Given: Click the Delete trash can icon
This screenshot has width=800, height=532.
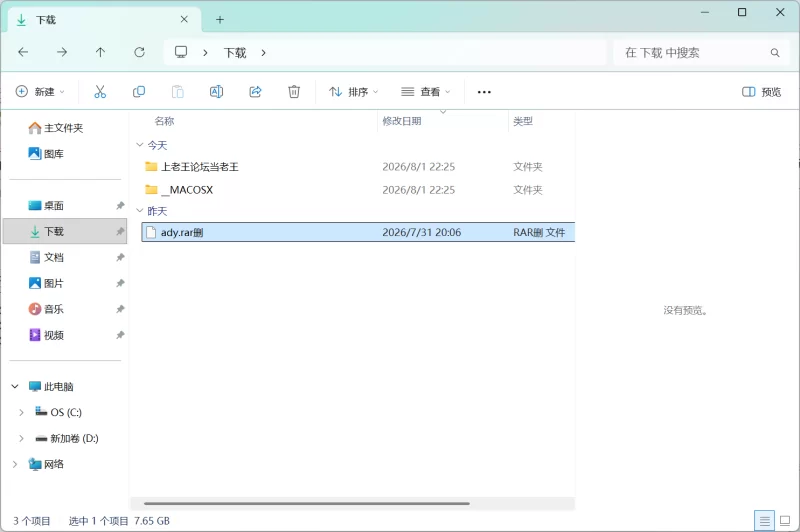Looking at the screenshot, I should 294,92.
